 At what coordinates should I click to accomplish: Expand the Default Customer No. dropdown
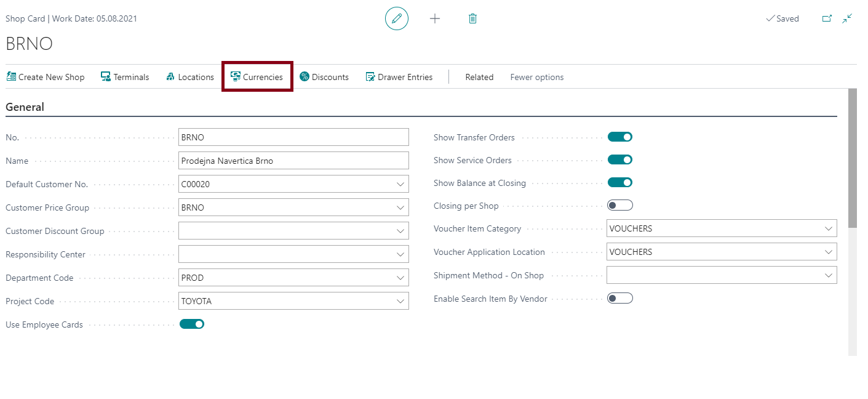tap(400, 184)
